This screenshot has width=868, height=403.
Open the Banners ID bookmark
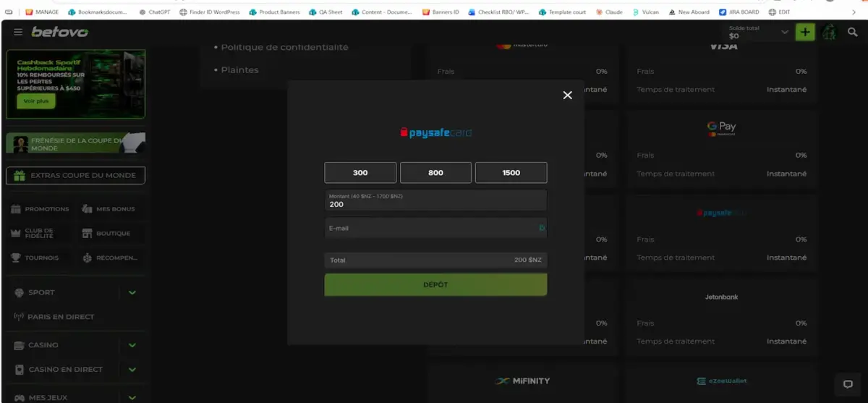click(441, 12)
